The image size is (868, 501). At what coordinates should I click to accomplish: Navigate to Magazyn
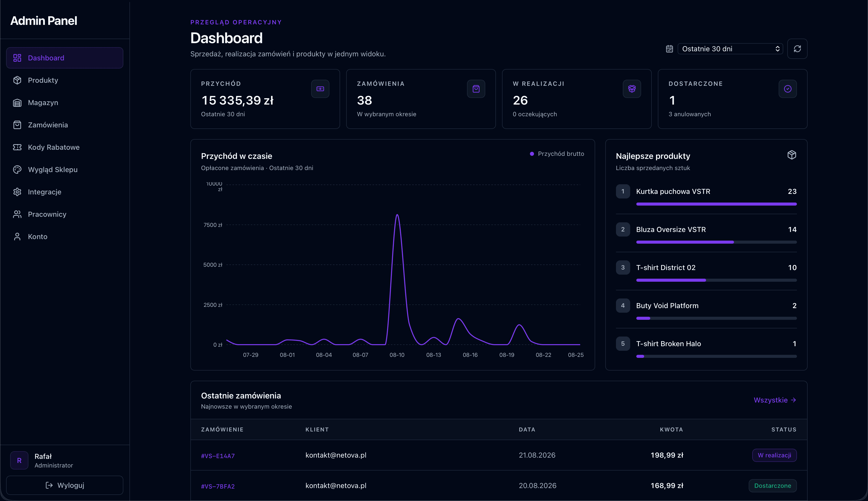(x=65, y=103)
